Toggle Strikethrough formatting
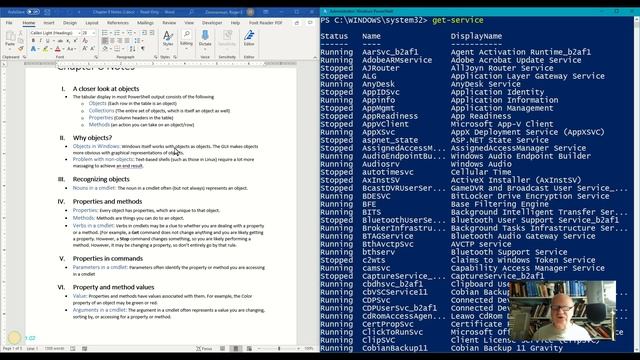Image resolution: width=640 pixels, height=360 pixels. pyautogui.click(x=60, y=41)
